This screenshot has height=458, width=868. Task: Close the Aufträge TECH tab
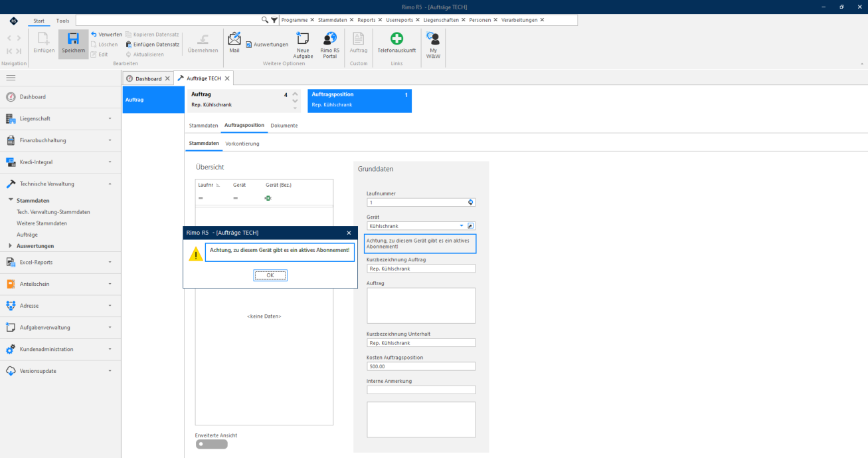(227, 78)
